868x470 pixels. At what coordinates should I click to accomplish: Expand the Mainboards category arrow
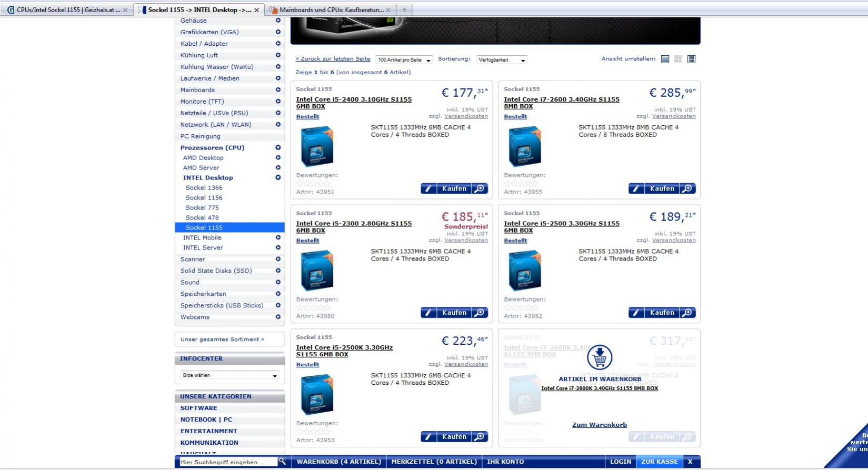pos(278,90)
